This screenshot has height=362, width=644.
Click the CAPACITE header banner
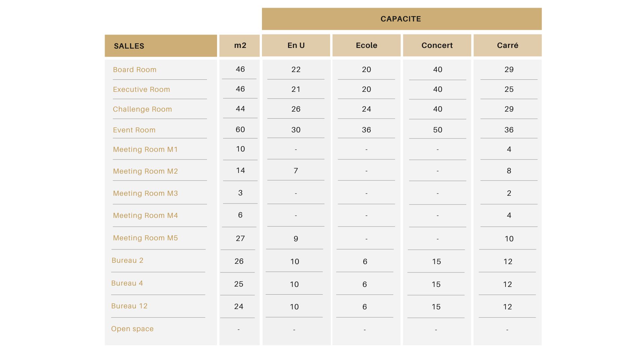401,19
